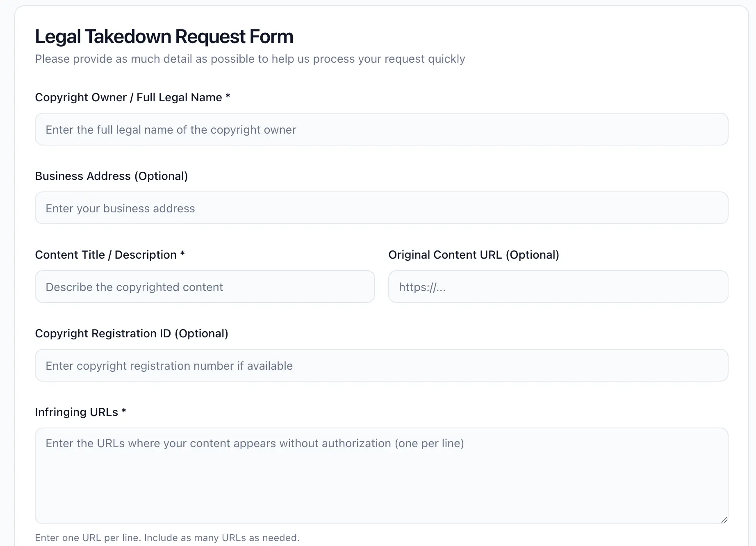The image size is (756, 546).
Task: Click the 'Infringing URLs' label
Action: point(81,412)
